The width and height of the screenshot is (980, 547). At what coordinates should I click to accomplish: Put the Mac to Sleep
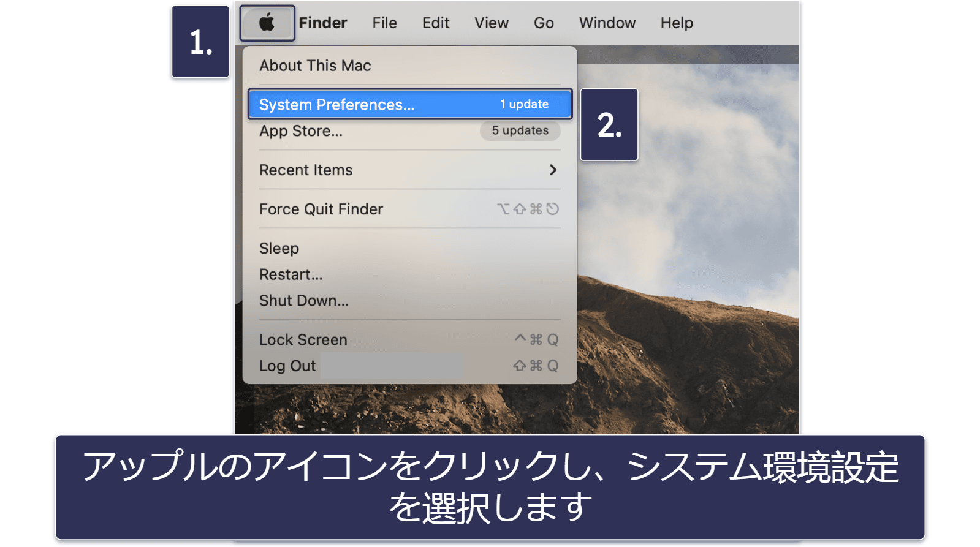pyautogui.click(x=409, y=249)
